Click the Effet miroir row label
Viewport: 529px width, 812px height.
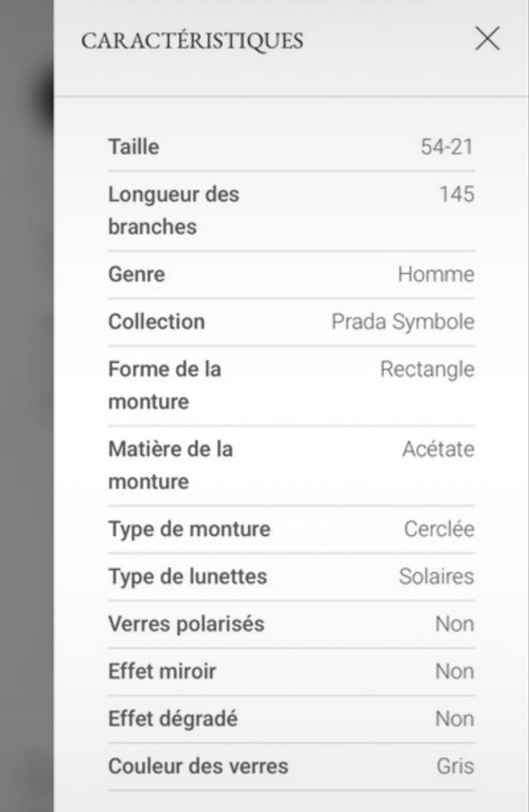[162, 671]
